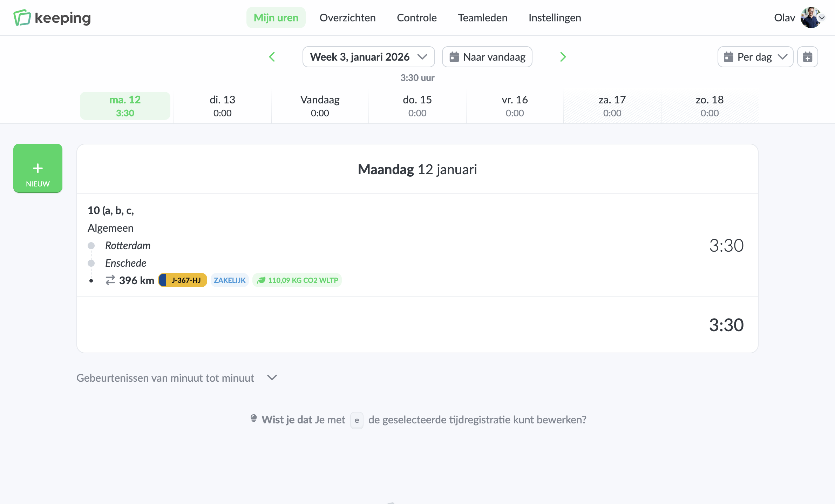This screenshot has width=835, height=504.
Task: Open the Overzichten menu
Action: point(347,18)
